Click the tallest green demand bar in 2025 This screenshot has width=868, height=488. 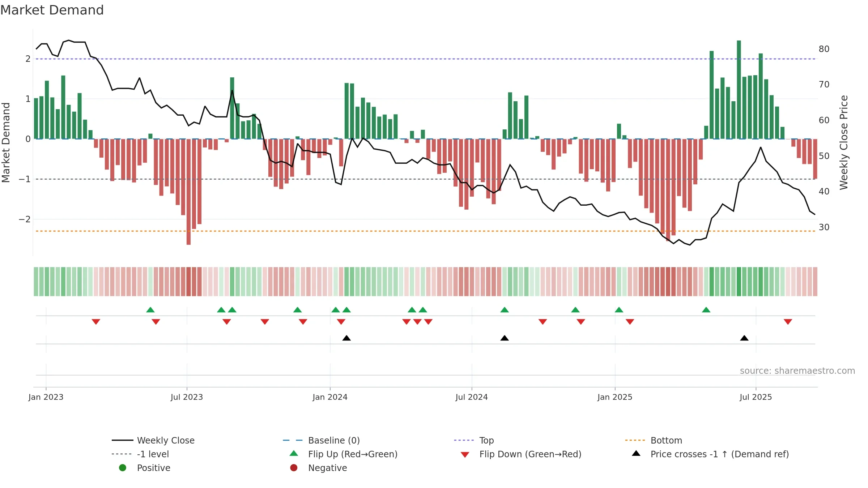(x=739, y=90)
